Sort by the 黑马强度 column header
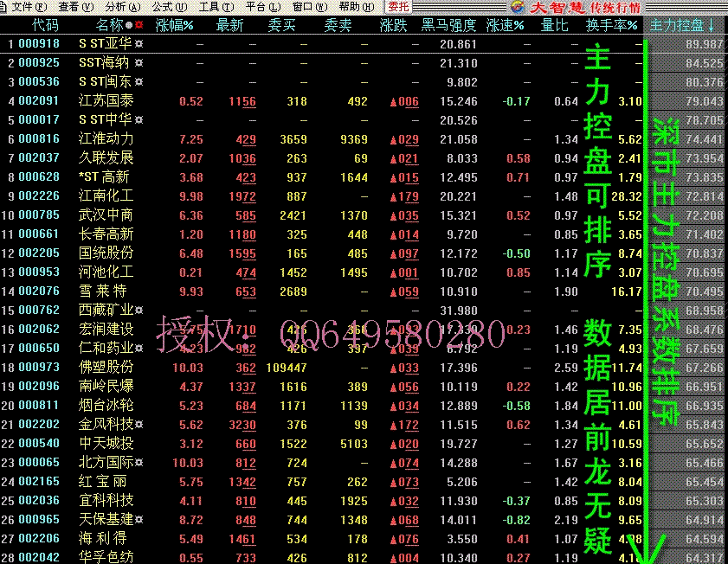 coord(448,25)
